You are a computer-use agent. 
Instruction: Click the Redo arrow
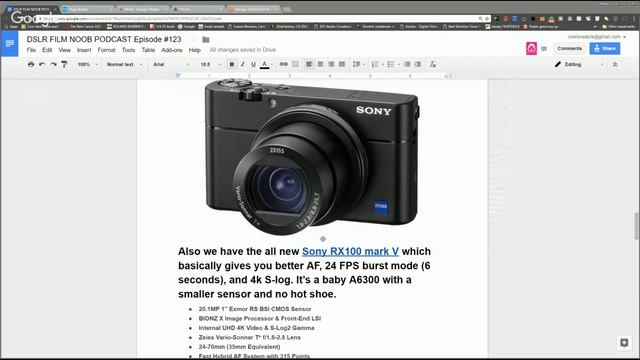[x=53, y=64]
